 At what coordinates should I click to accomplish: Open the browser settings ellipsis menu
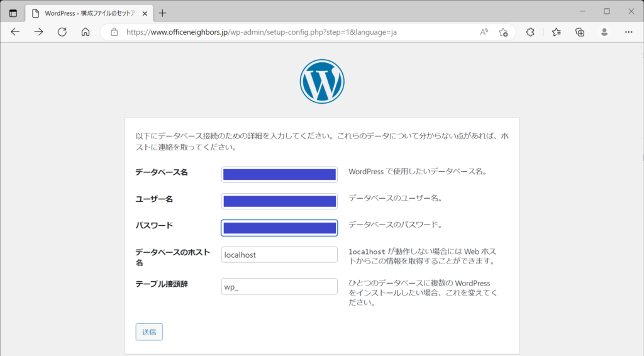[x=628, y=32]
